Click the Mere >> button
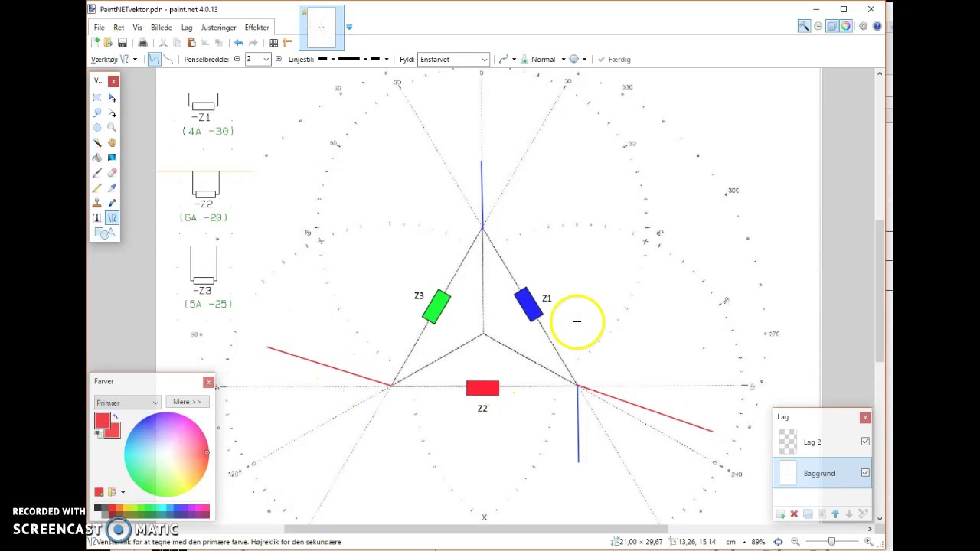 click(x=187, y=402)
